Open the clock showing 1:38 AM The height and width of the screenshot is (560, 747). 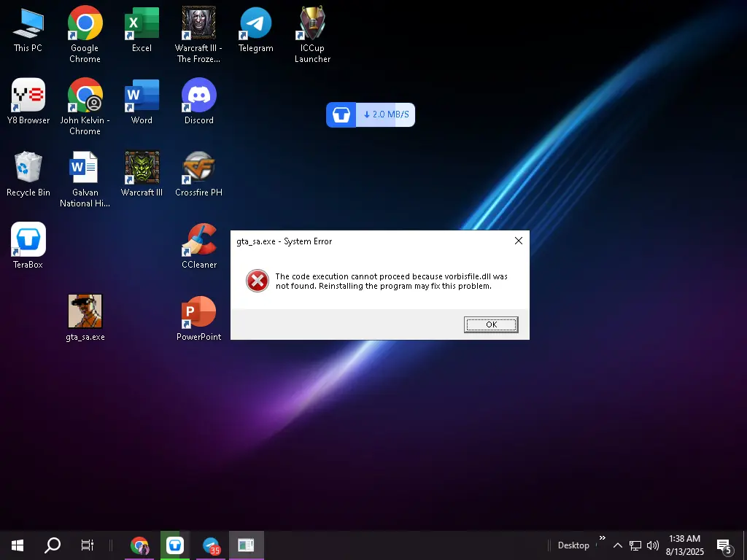click(684, 545)
